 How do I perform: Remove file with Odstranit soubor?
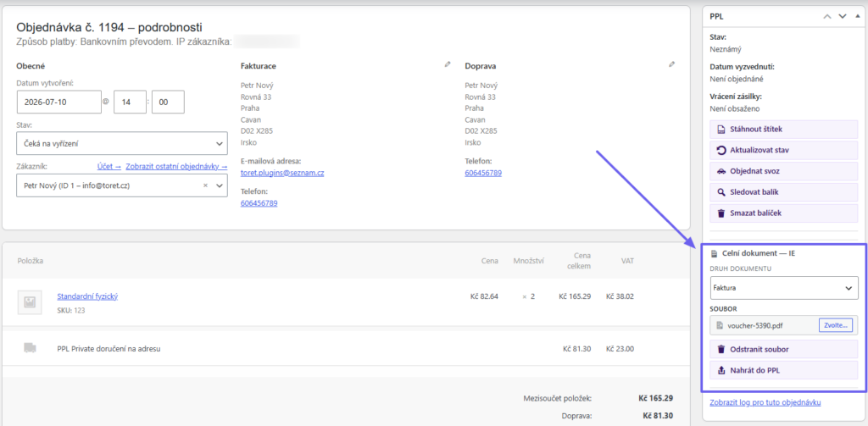[x=783, y=349]
